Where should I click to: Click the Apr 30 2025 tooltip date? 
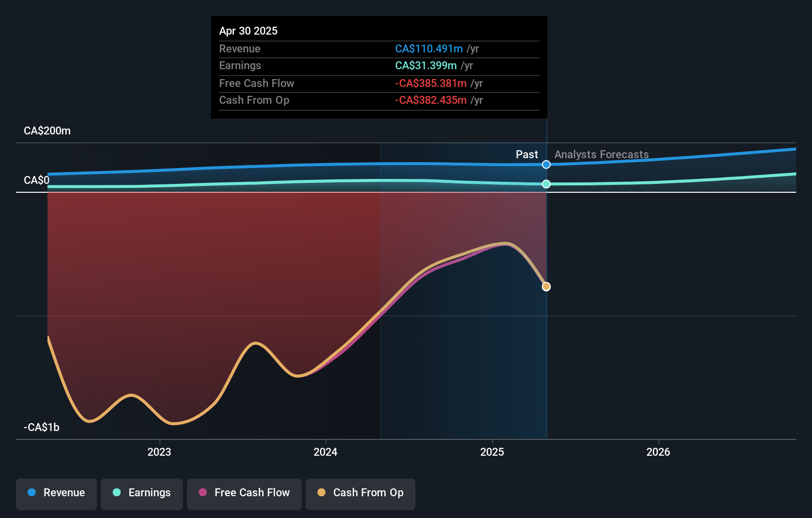(248, 31)
